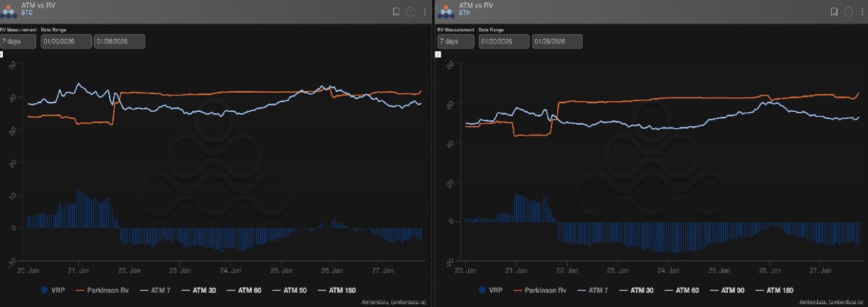Bookmark the BTC ATM vs RV chart
The image size is (868, 307).
[x=396, y=11]
